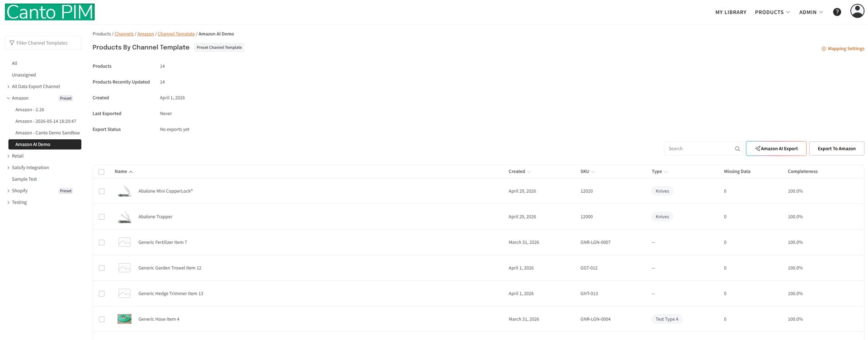This screenshot has width=868, height=340.
Task: Click SKU GGT-012 cell
Action: (x=589, y=268)
